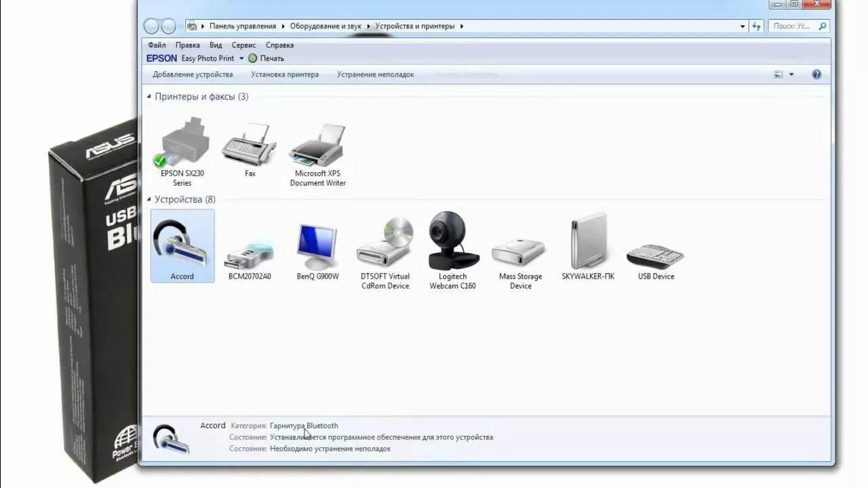Select Microsoft XPS Document Writer icon
Image resolution: width=868 pixels, height=488 pixels.
(317, 144)
